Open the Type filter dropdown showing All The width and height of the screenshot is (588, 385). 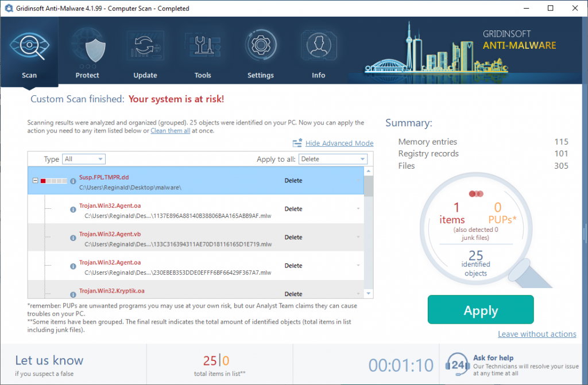point(84,159)
